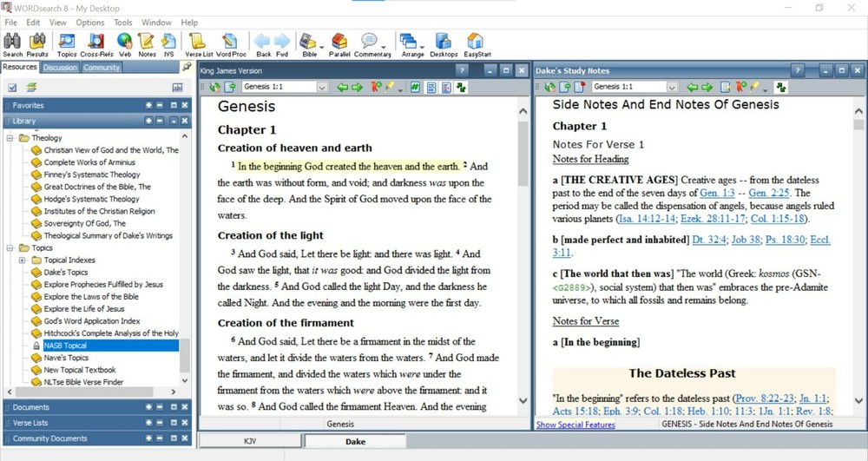Follow the Prov. 8:22-23 link
This screenshot has width=868, height=461.
(x=765, y=398)
